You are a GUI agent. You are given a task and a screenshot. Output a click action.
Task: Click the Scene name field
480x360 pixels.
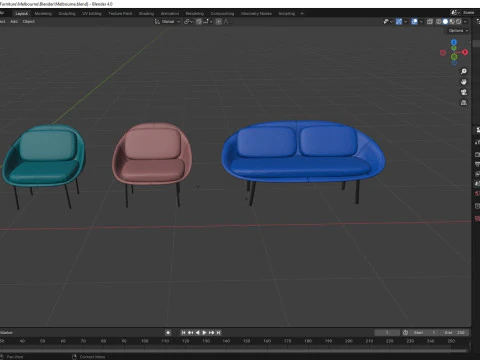(469, 13)
